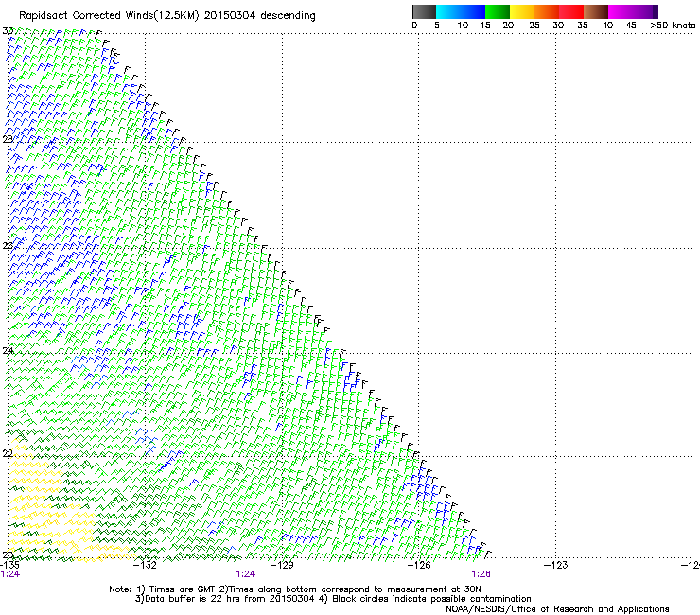
Task: Click the longitude -126 axis label
Action: pyautogui.click(x=419, y=565)
